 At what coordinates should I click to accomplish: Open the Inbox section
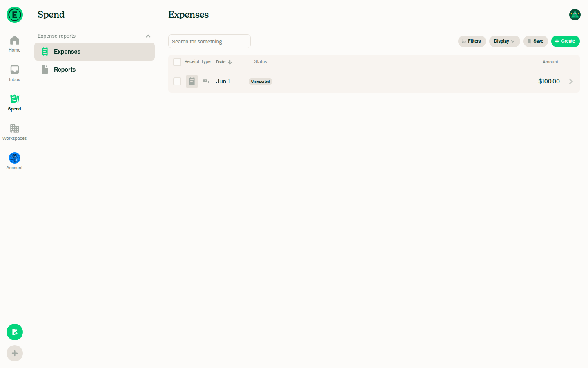(x=15, y=73)
